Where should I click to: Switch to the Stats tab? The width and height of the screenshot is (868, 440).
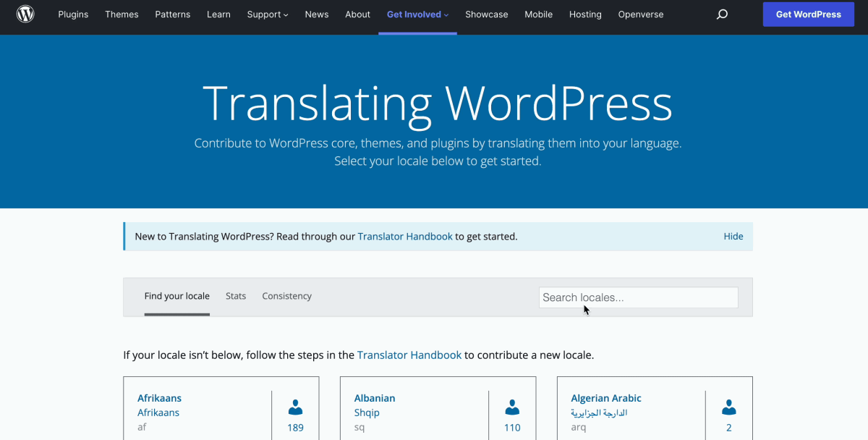click(x=236, y=297)
